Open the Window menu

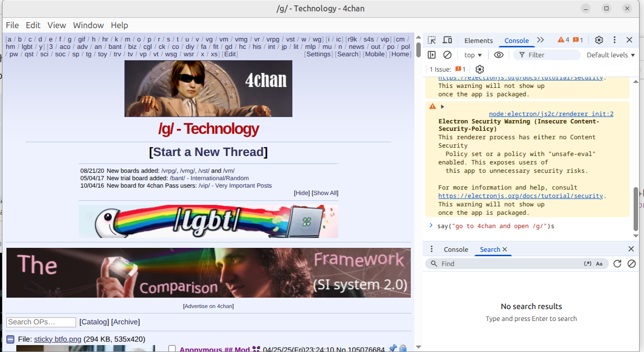pyautogui.click(x=88, y=25)
